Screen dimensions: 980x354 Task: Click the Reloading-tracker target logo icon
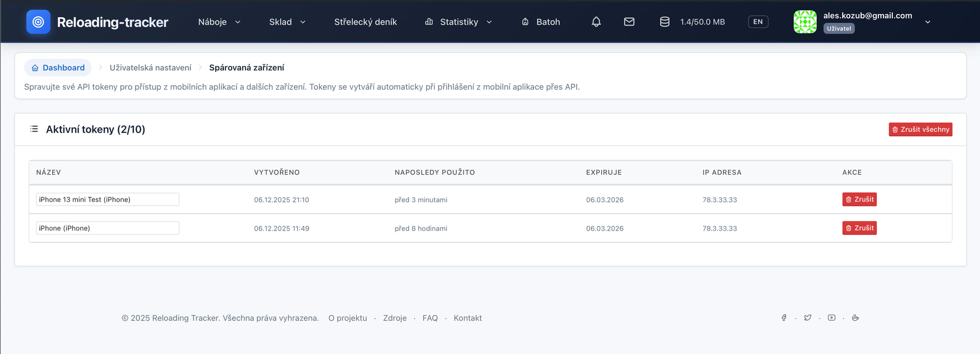click(38, 22)
